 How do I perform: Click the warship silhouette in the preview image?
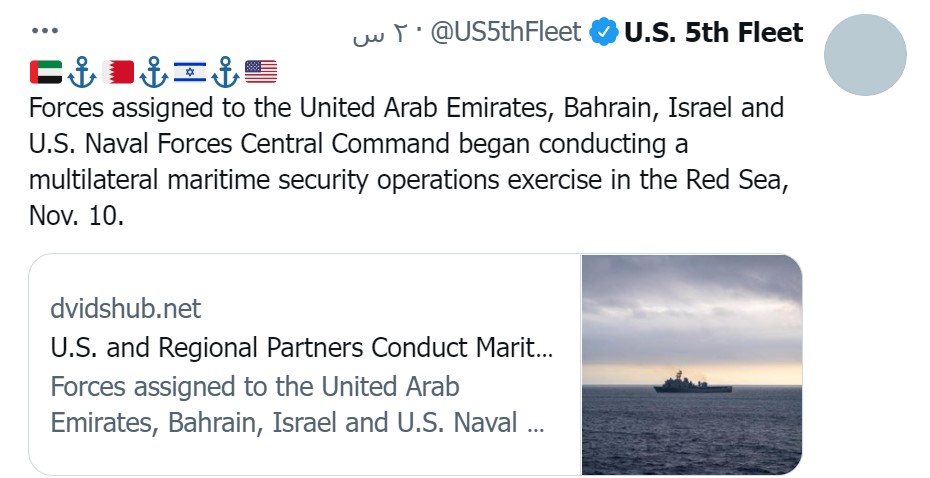click(693, 384)
